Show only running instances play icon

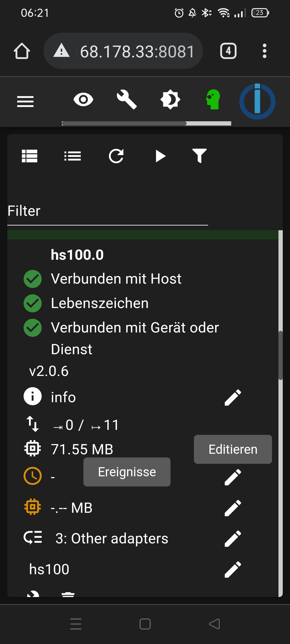pyautogui.click(x=160, y=156)
